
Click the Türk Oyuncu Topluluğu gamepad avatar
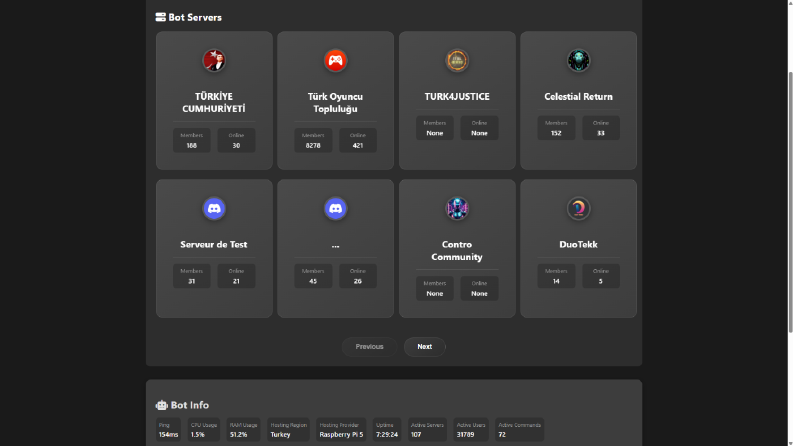coord(335,61)
